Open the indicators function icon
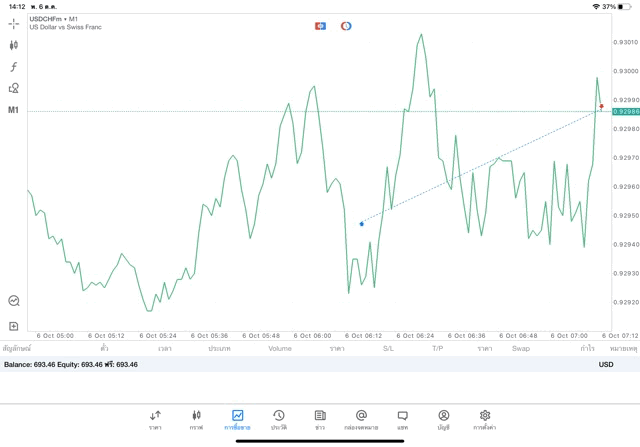The image size is (640, 447). pyautogui.click(x=13, y=67)
